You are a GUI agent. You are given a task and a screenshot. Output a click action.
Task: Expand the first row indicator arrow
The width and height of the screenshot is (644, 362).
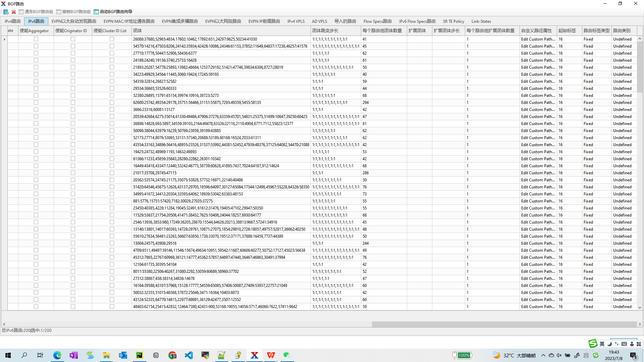coord(4,39)
